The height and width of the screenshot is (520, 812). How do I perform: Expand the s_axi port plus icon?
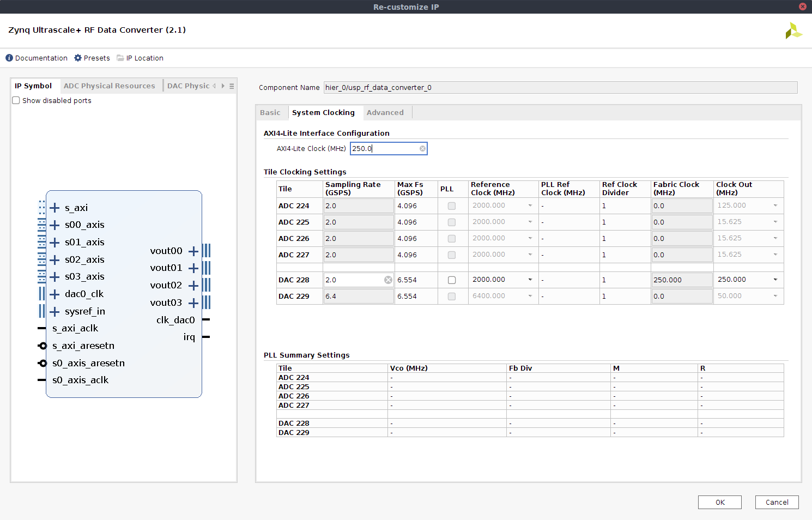(x=54, y=208)
